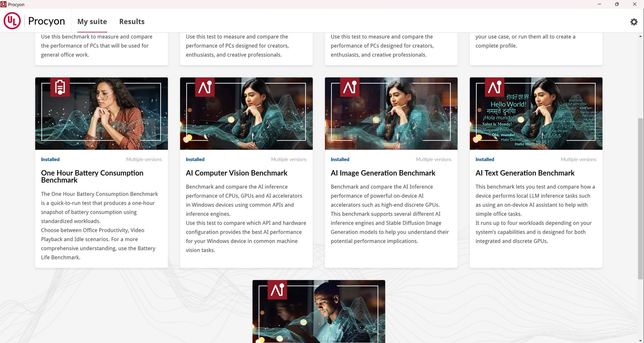Open One Hour Battery Consumption Benchmark title
Screen dimensions: 644x343
pos(92,177)
